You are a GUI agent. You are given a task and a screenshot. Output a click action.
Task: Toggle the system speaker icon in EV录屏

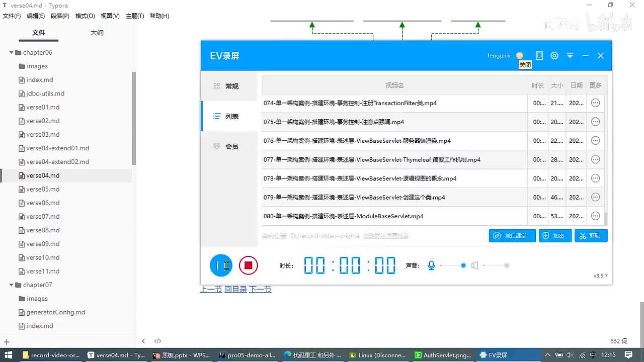(474, 265)
